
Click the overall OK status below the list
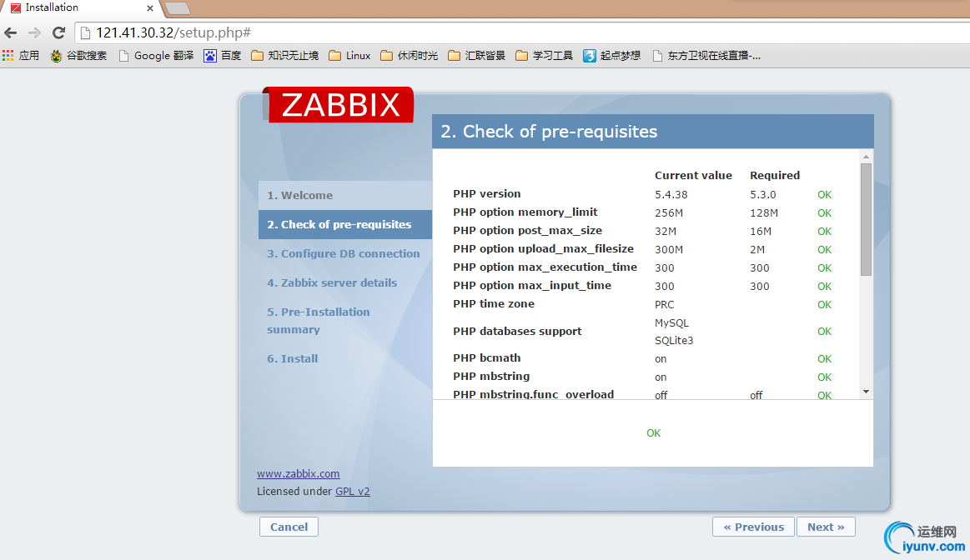click(x=653, y=433)
